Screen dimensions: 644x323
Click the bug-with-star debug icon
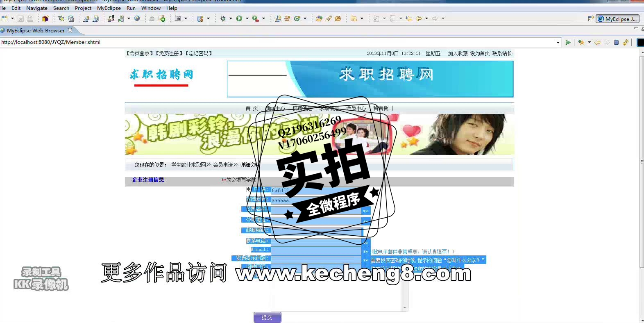61,18
